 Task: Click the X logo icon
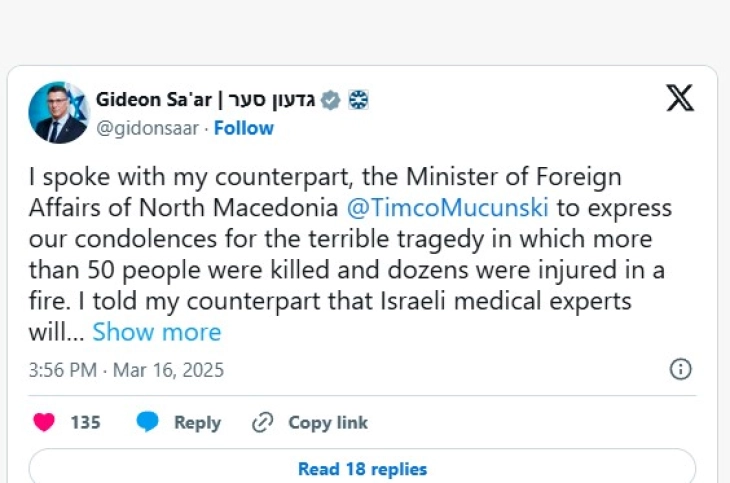(x=680, y=98)
